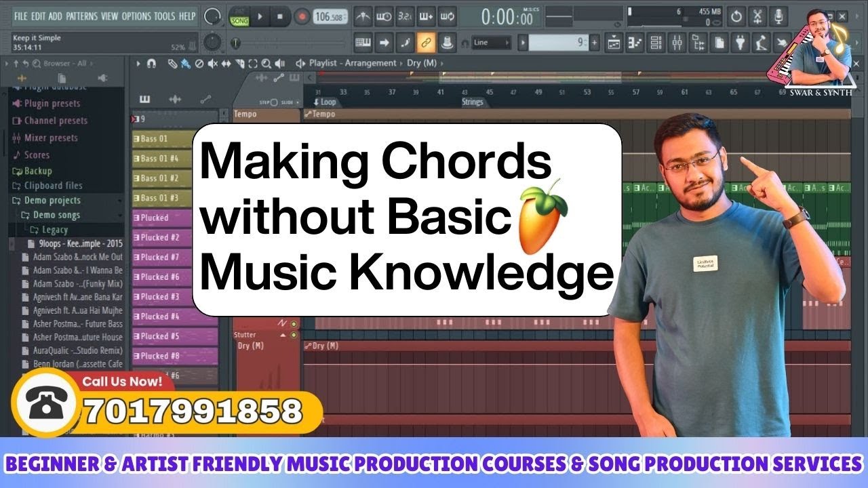
Task: Select the playlist paint brush tool
Action: tap(186, 63)
